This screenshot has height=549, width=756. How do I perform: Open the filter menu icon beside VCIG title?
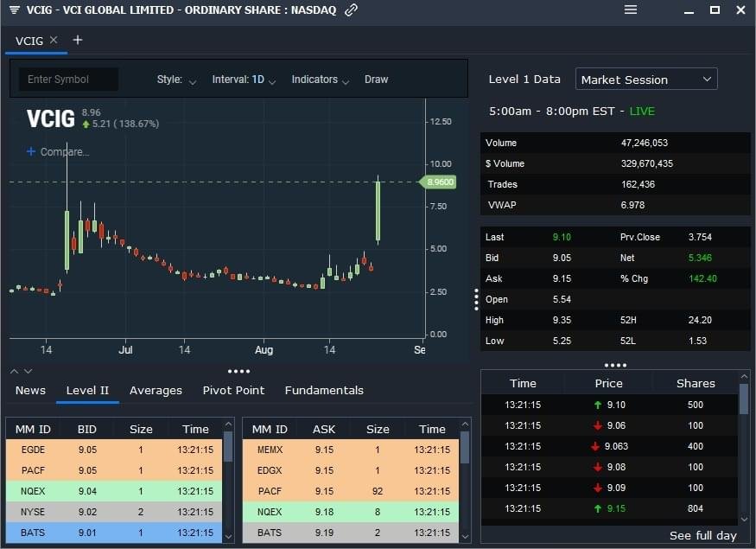pyautogui.click(x=15, y=10)
